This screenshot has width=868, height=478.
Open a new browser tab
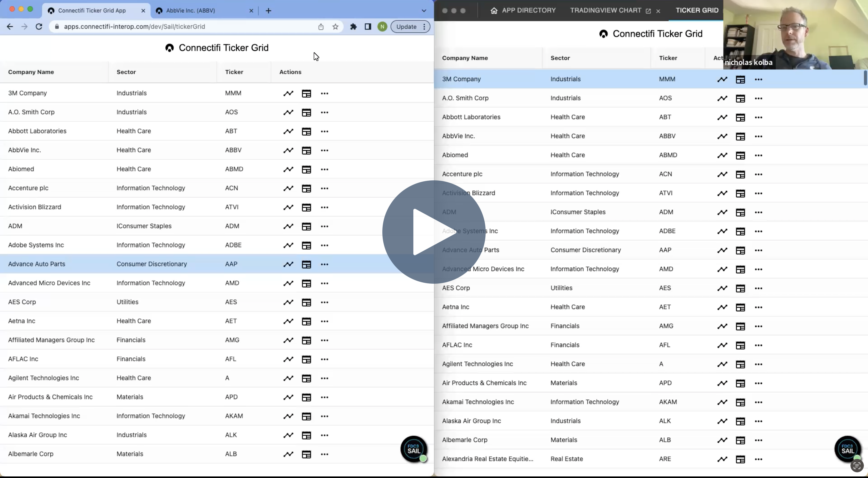268,11
